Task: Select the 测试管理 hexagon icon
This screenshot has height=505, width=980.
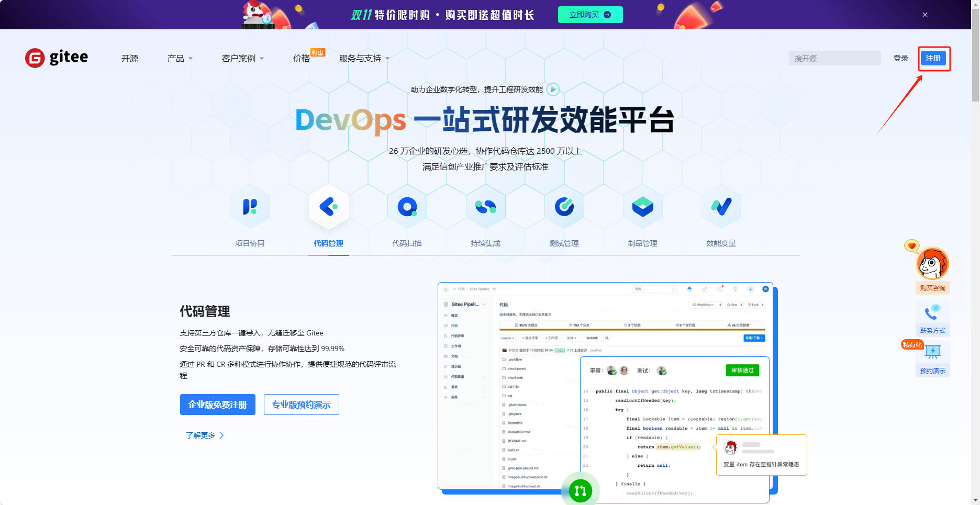Action: coord(564,207)
